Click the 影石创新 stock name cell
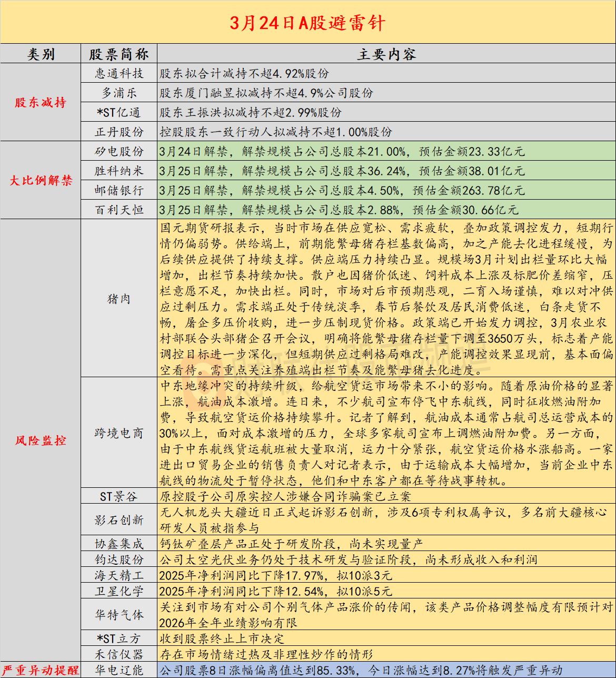The image size is (616, 678). coord(119,520)
